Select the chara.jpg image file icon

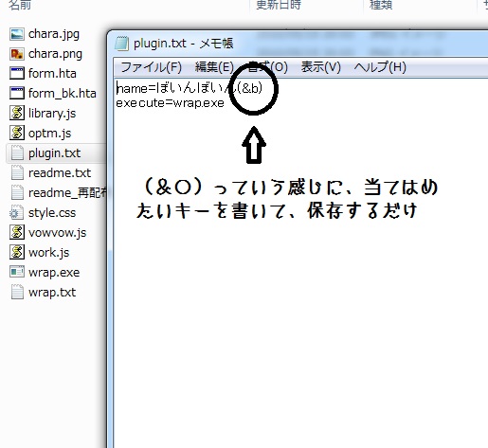(x=17, y=34)
